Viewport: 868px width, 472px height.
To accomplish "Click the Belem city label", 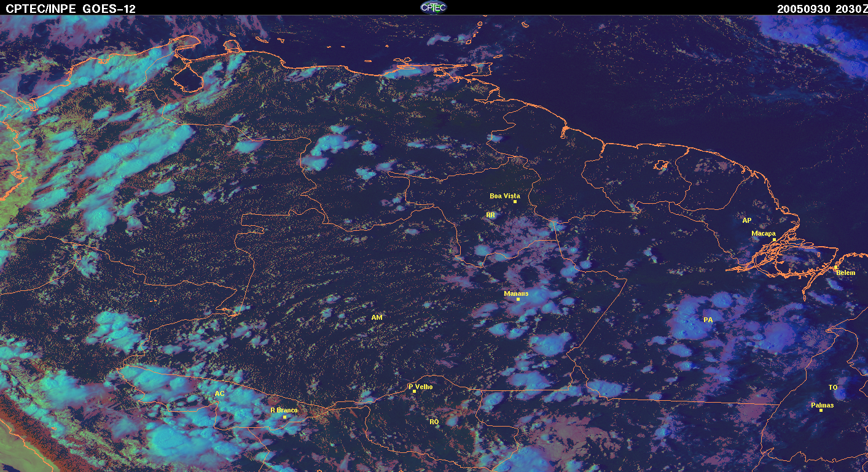I will pos(846,273).
